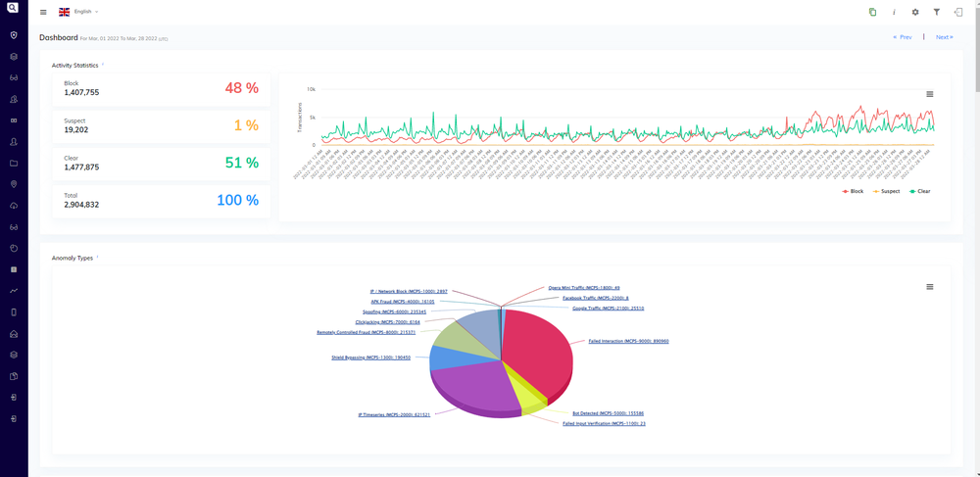Click the IP / Network Block label

pos(409,291)
